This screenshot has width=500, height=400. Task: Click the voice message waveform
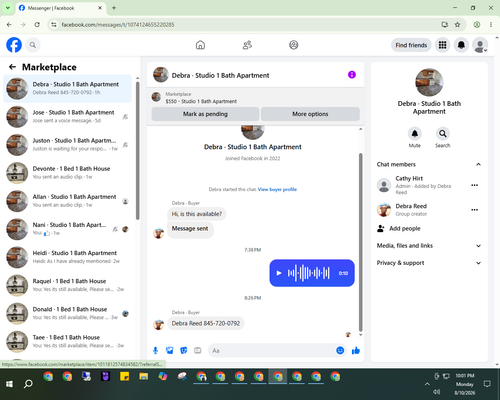(309, 273)
